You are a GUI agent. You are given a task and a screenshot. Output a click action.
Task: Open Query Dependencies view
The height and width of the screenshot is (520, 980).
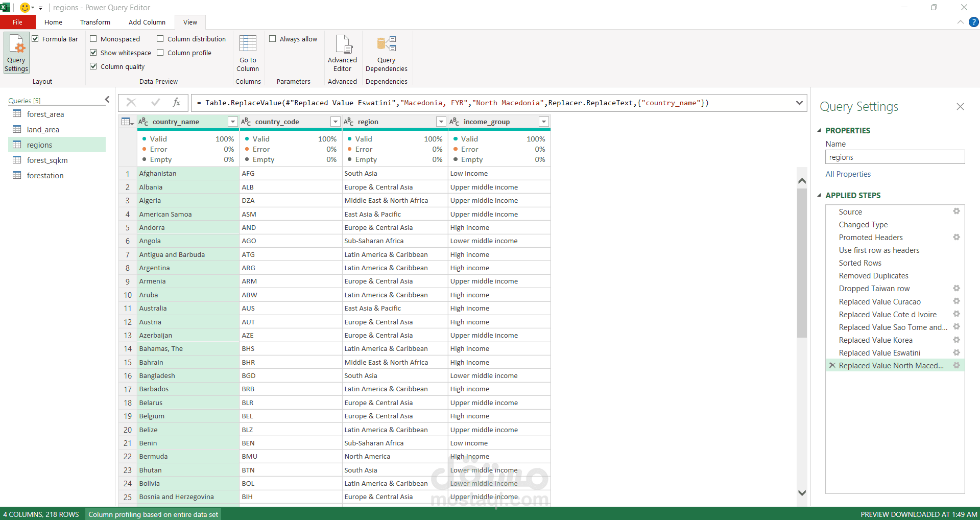386,53
